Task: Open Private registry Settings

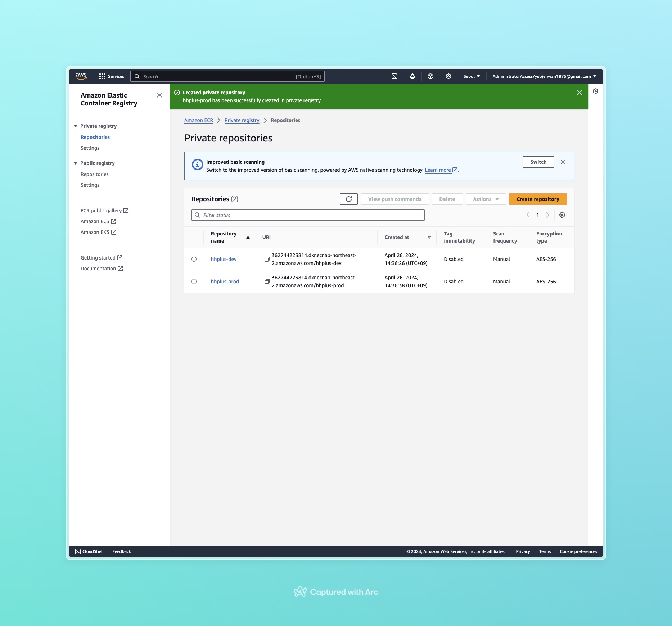Action: pyautogui.click(x=90, y=148)
